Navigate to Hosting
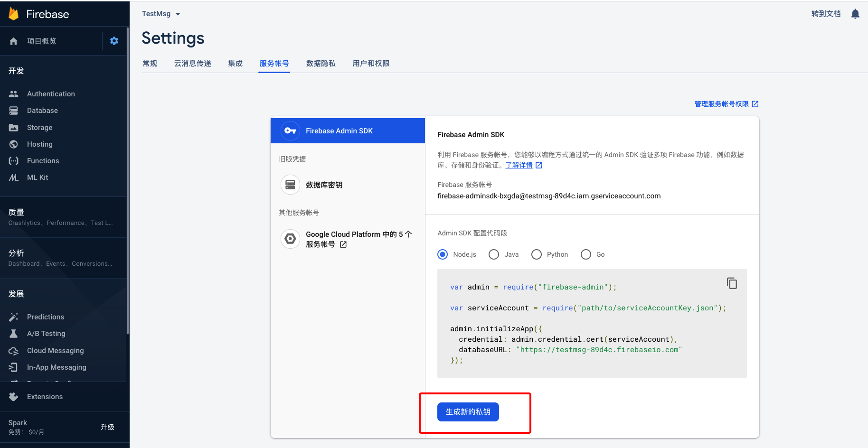This screenshot has height=448, width=868. click(39, 144)
